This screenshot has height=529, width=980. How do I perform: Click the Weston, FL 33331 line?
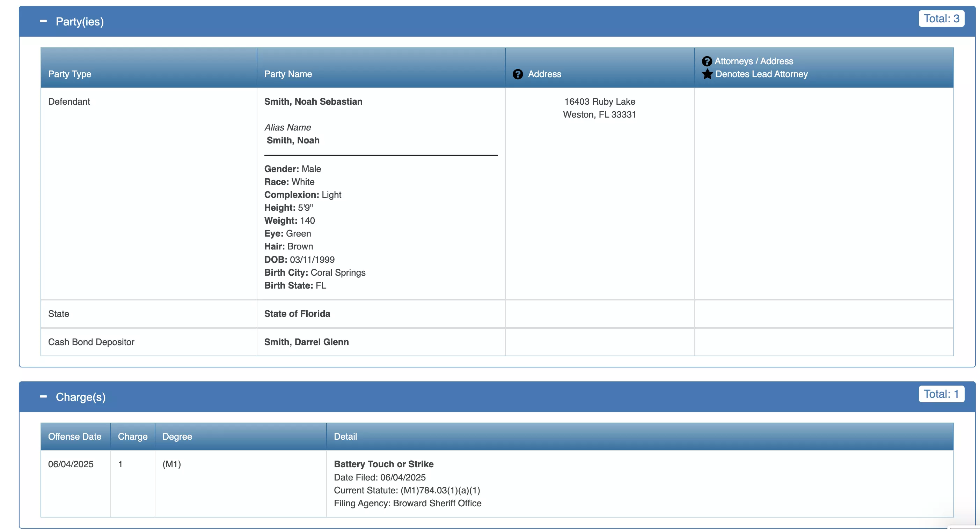[600, 114]
